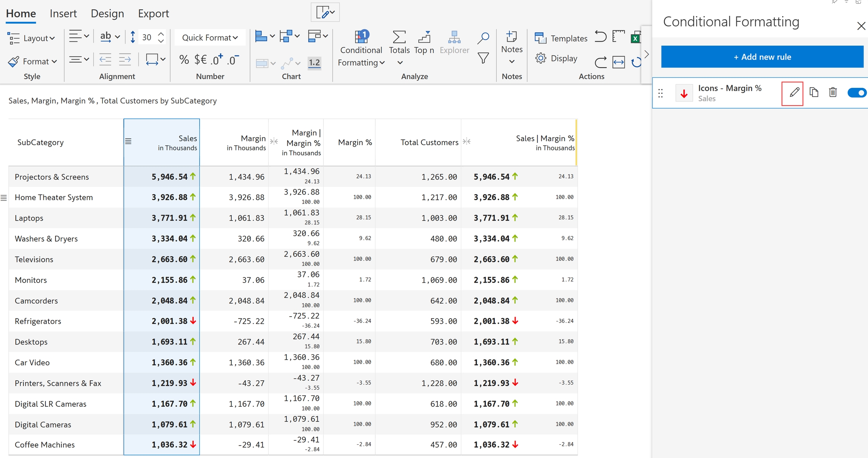The image size is (868, 458).
Task: Switch to the Insert tab
Action: pyautogui.click(x=63, y=14)
